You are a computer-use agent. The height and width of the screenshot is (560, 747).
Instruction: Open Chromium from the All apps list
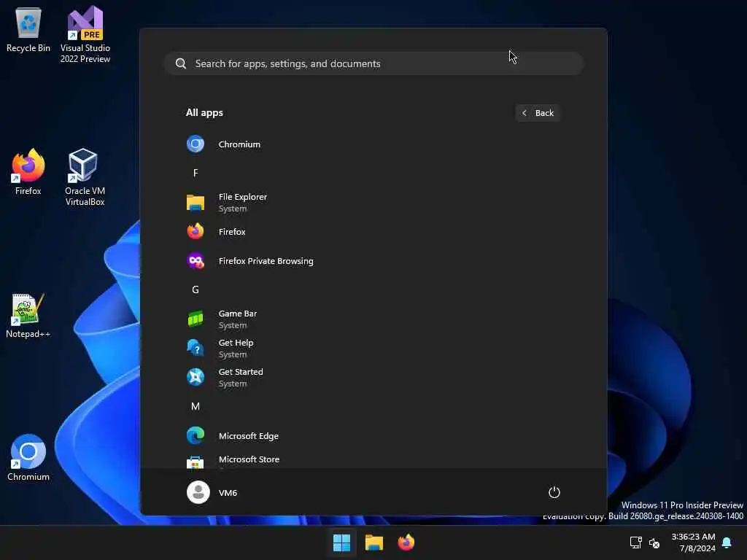click(x=373, y=144)
